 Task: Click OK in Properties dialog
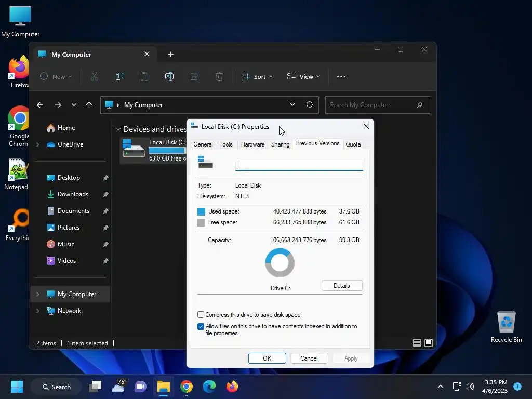click(x=267, y=358)
